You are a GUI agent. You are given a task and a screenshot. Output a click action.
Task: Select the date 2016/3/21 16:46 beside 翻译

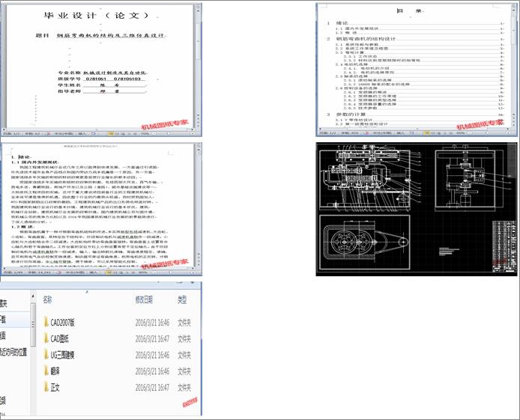click(152, 371)
